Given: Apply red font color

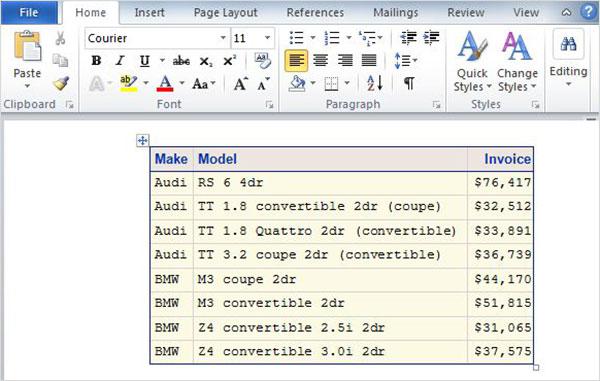Looking at the screenshot, I should (x=165, y=83).
